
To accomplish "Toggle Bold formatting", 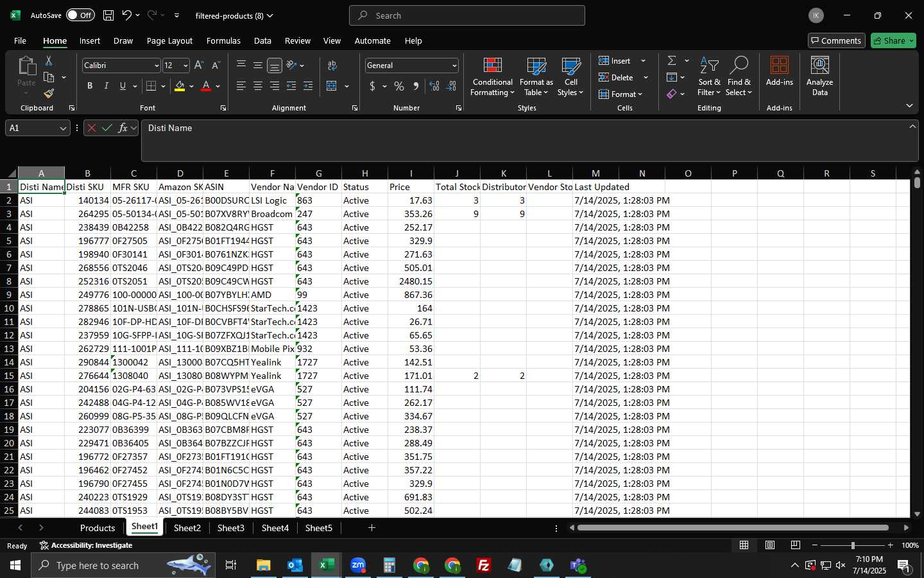I will (x=90, y=86).
